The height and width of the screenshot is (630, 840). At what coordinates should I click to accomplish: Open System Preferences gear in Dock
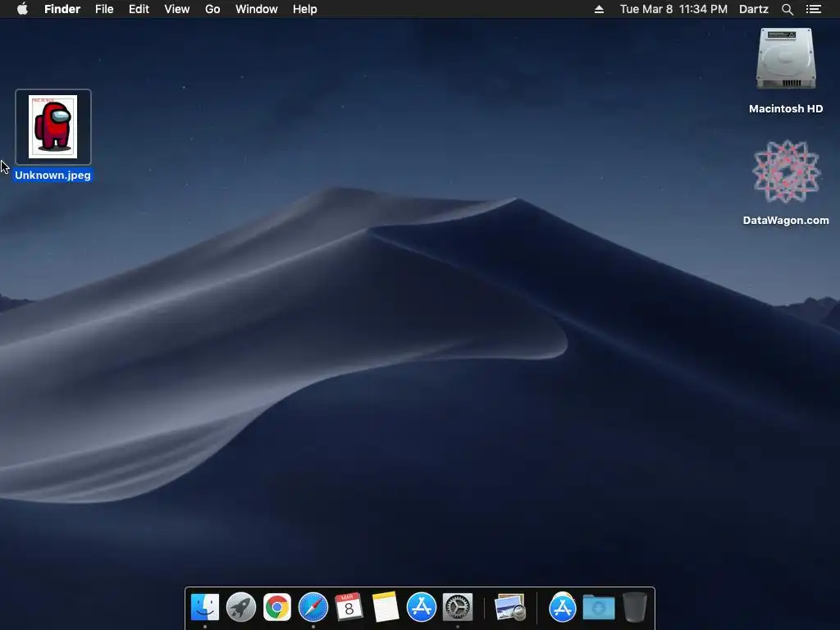tap(458, 608)
